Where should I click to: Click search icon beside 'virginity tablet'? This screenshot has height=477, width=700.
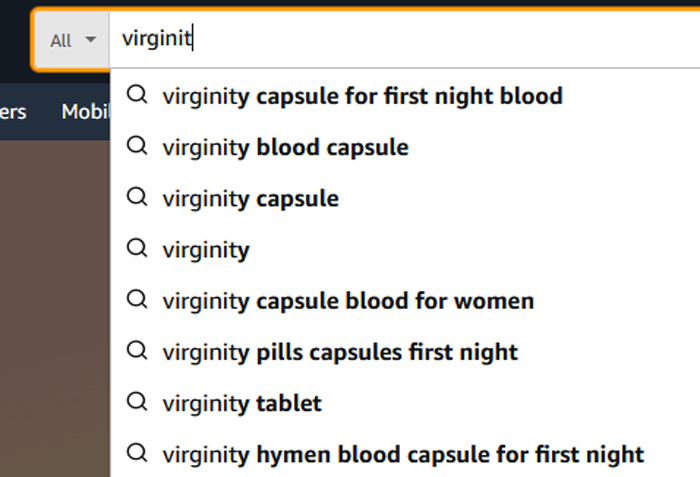tap(137, 402)
